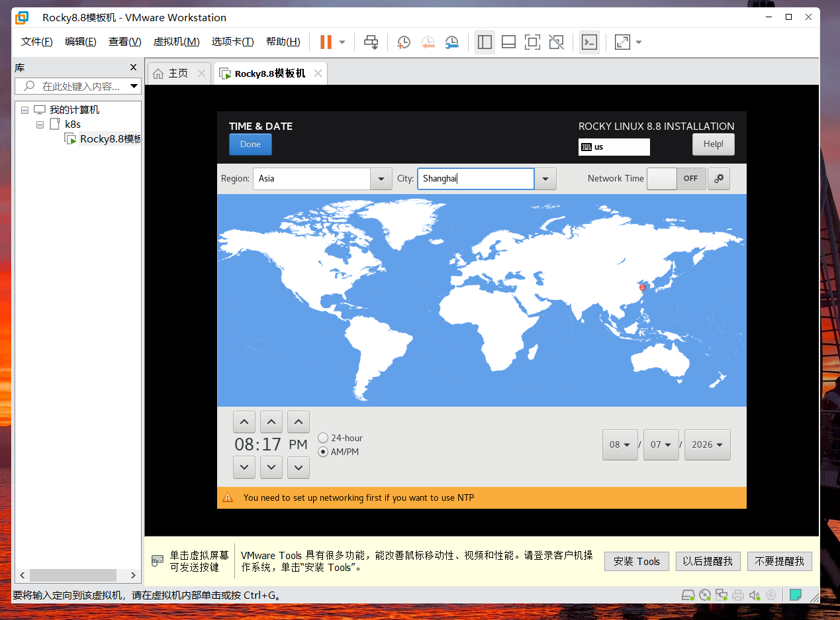
Task: Open the 选项卡(T) menu
Action: (232, 42)
